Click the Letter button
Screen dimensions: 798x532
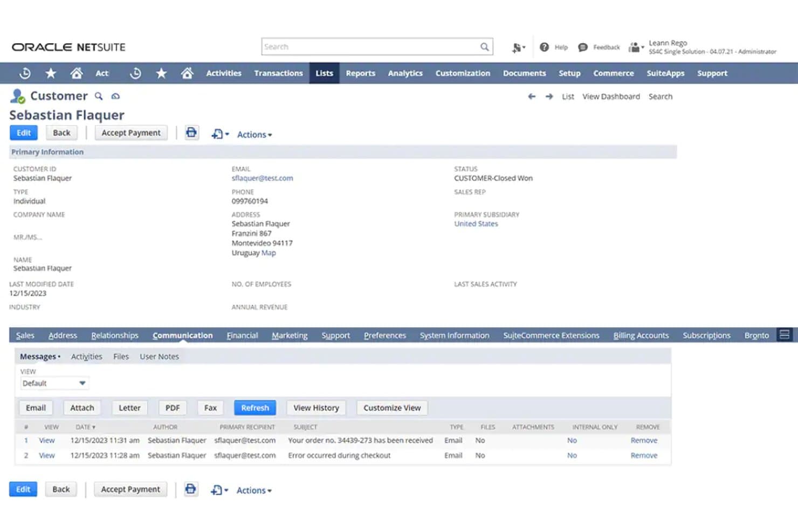(x=129, y=408)
